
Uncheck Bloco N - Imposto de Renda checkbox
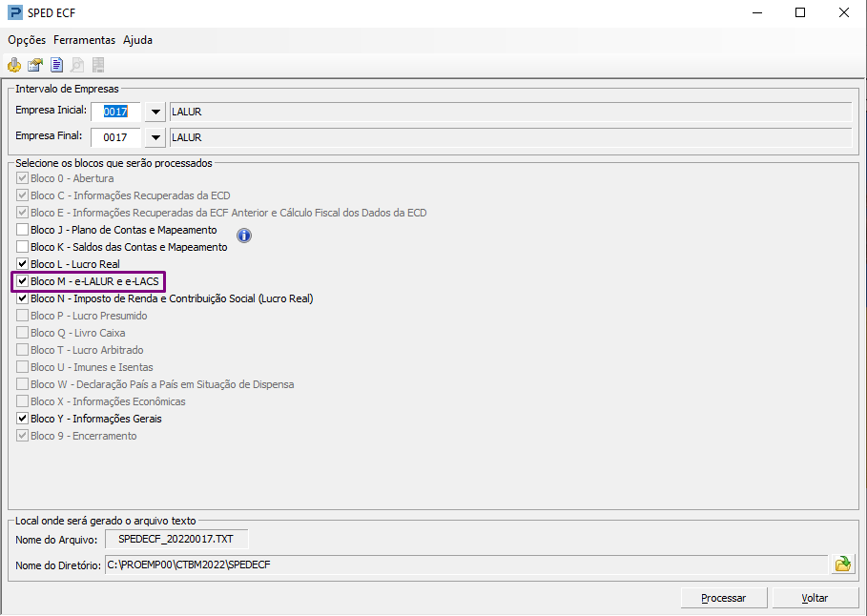[22, 298]
